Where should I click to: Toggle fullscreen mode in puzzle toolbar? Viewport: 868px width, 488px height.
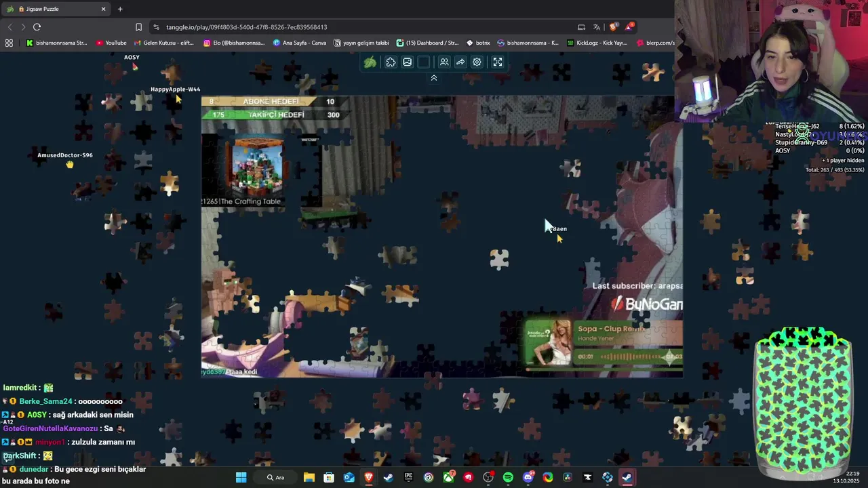click(497, 62)
